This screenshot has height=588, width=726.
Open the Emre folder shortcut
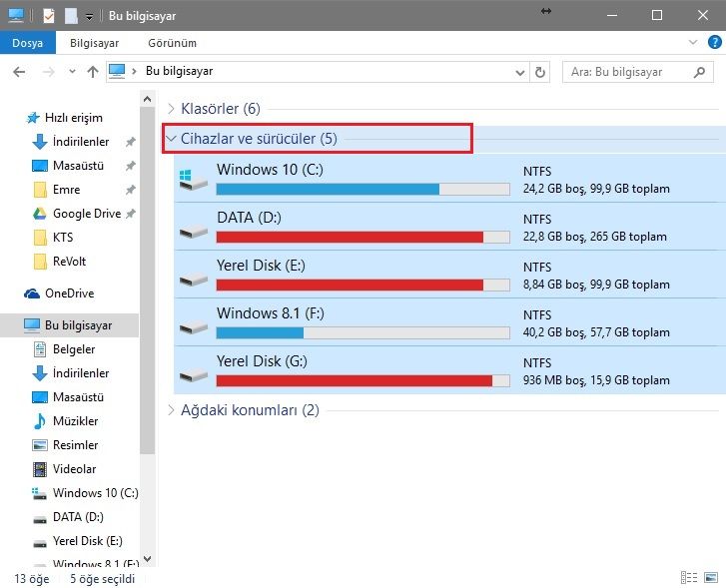tap(66, 190)
